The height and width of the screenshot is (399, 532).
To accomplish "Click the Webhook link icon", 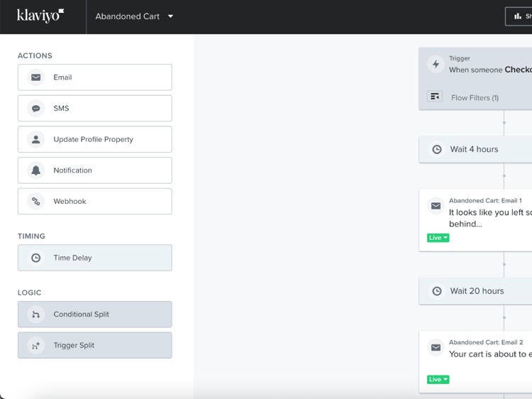I will click(x=36, y=202).
